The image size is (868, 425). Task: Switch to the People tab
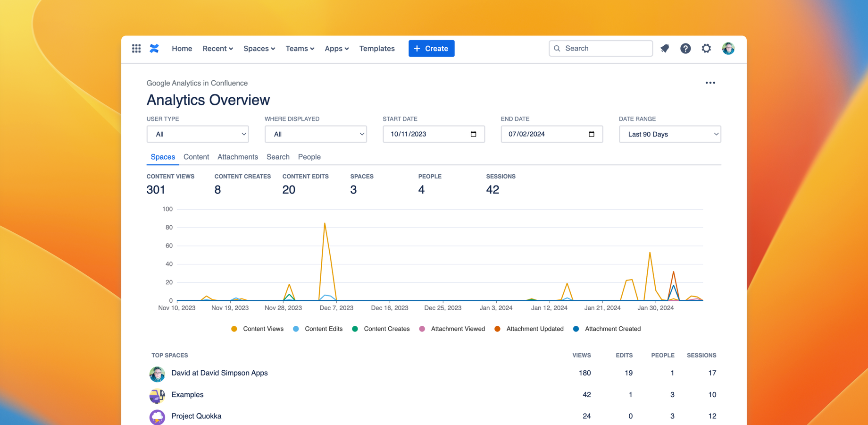[x=309, y=157]
